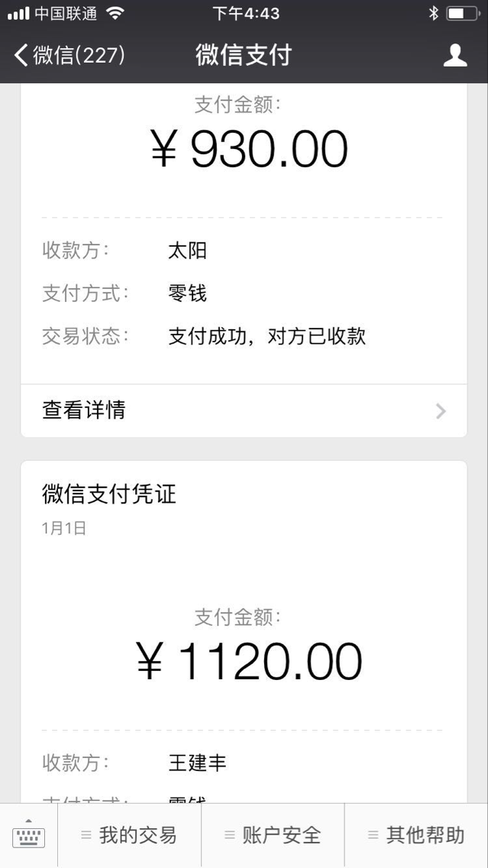The width and height of the screenshot is (488, 868).
Task: Tap payee name 王建丰
Action: [x=198, y=763]
